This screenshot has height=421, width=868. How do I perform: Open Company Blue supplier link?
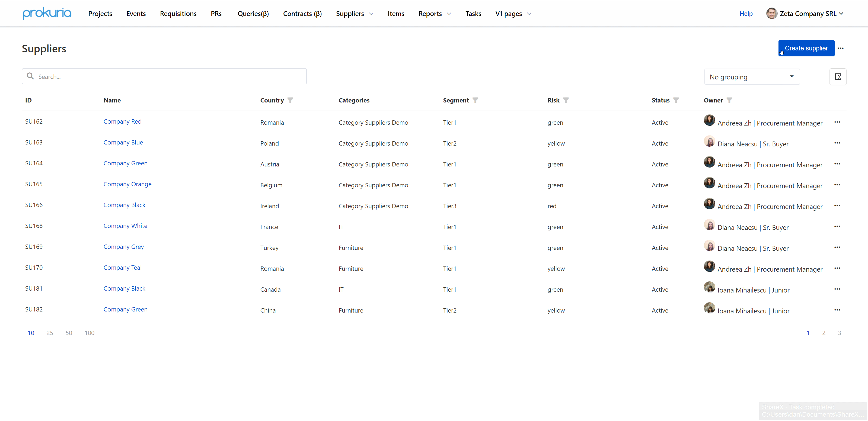(x=123, y=142)
